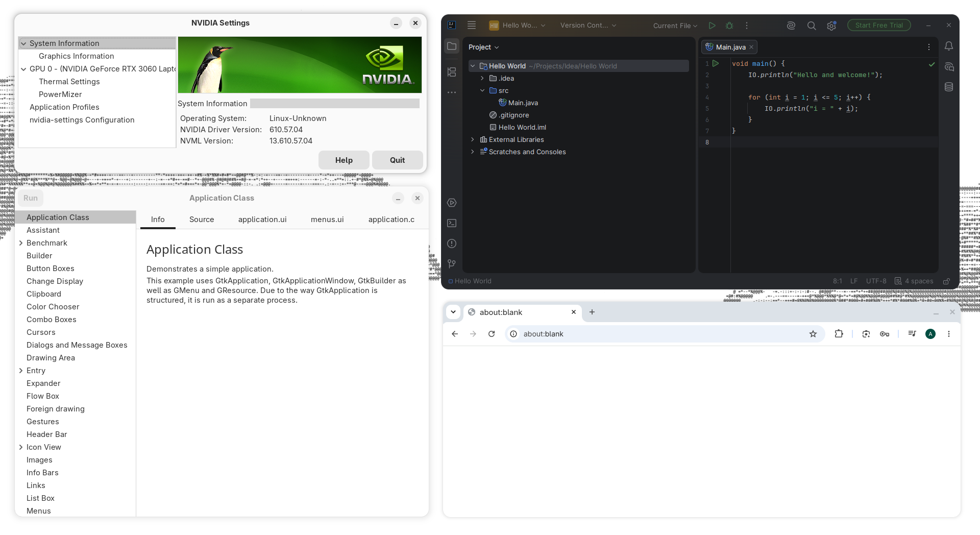Click the Start Free Trial button
This screenshot has width=980, height=535.
click(x=879, y=25)
